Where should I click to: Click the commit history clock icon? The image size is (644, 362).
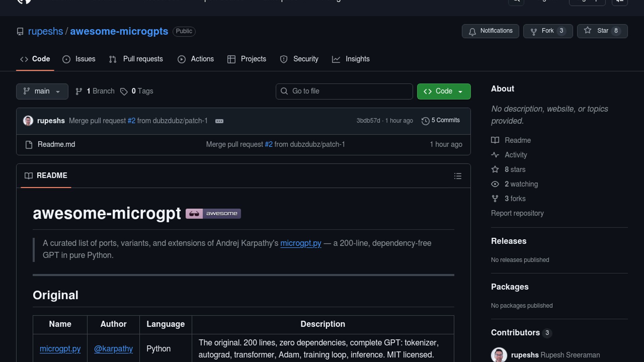[x=425, y=121]
